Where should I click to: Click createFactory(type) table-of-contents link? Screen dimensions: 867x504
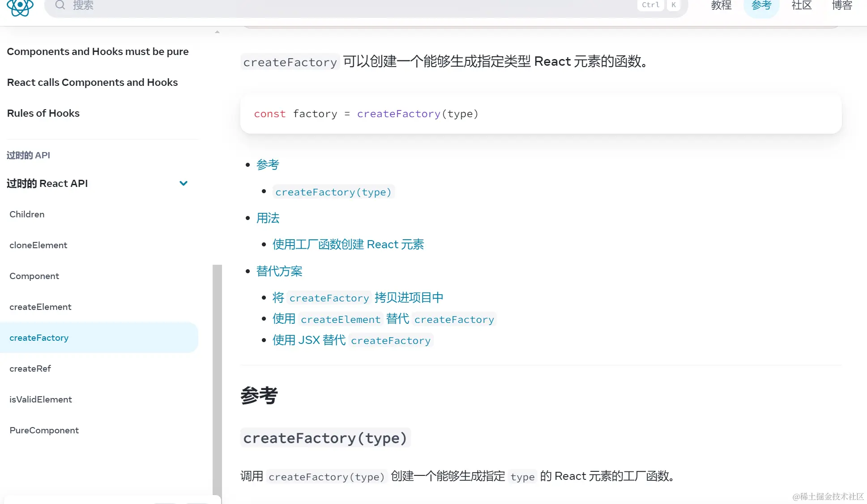click(333, 192)
